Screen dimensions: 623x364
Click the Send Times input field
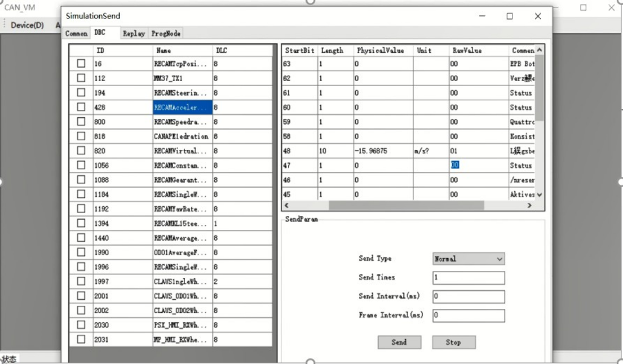468,278
